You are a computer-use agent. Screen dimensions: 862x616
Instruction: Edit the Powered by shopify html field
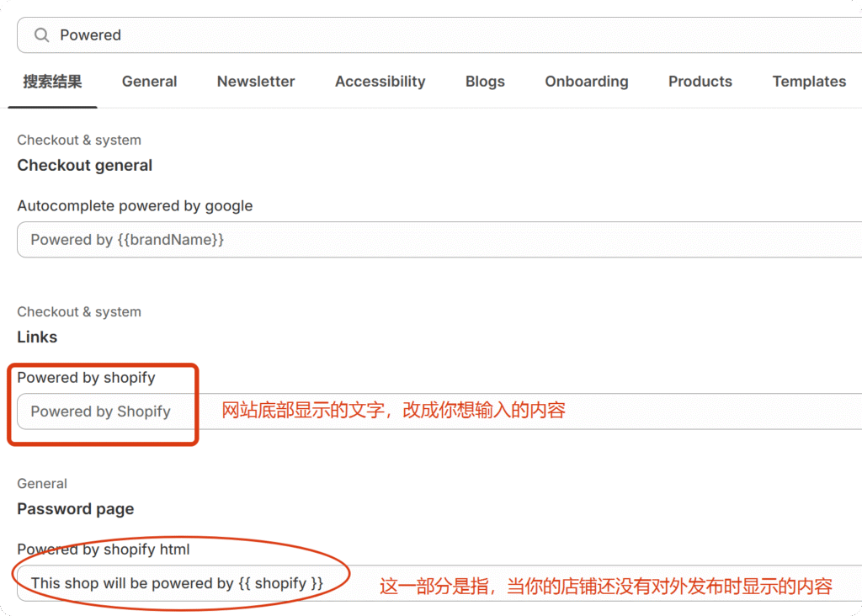(439, 583)
